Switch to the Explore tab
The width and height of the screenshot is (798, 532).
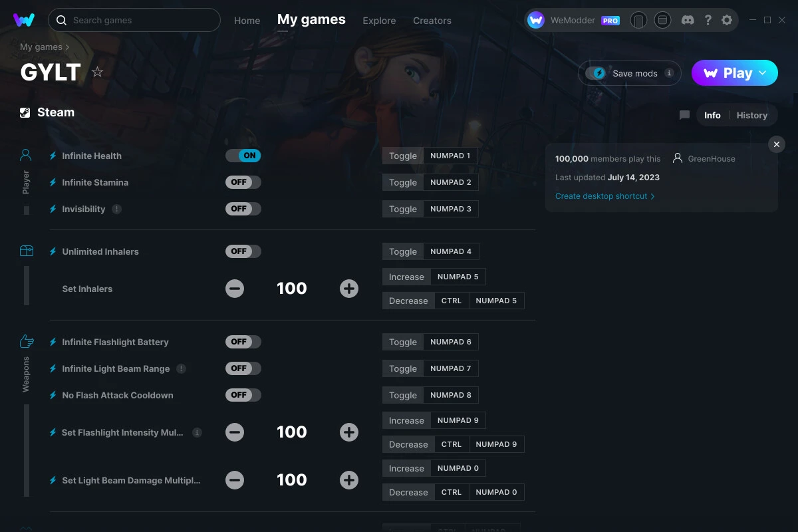point(379,21)
